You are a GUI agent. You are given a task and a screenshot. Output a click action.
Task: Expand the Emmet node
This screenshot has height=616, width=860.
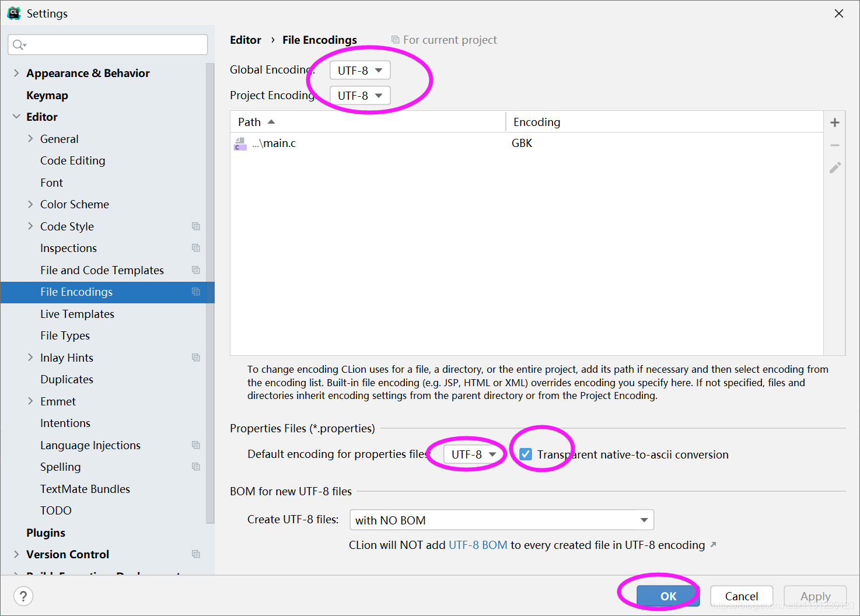pos(30,401)
